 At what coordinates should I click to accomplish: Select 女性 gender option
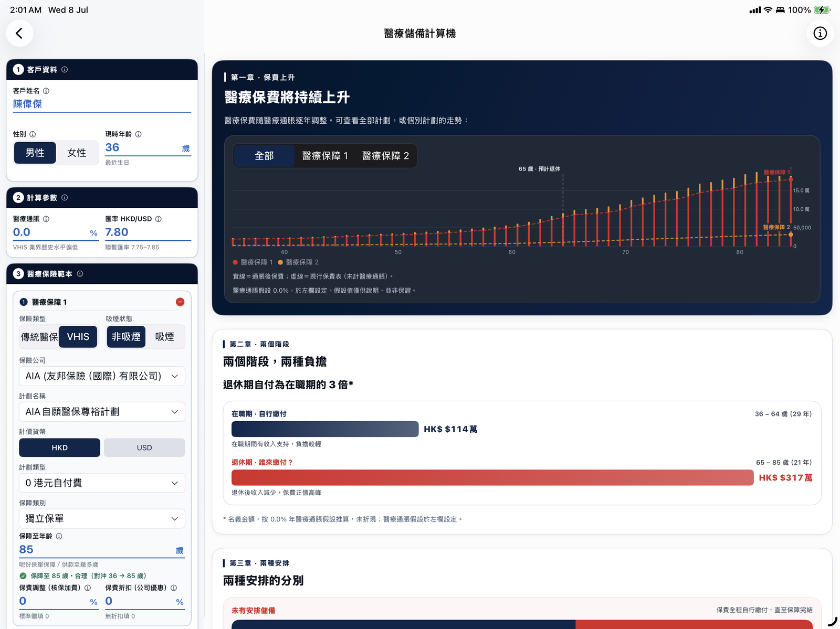point(77,153)
